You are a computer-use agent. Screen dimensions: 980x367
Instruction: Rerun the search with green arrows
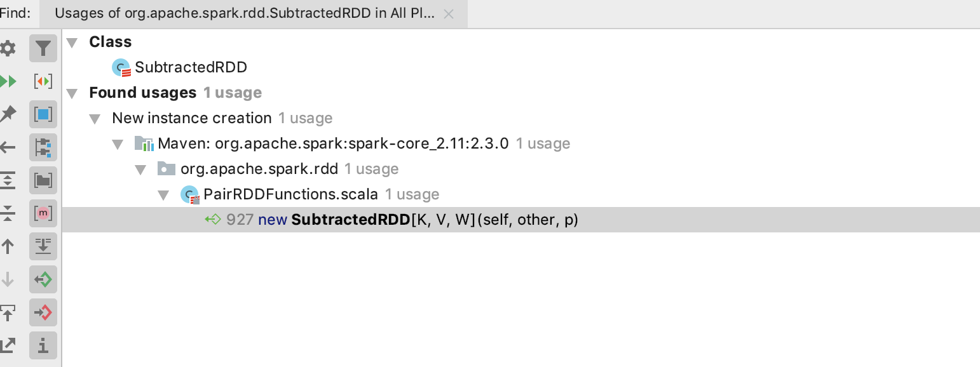(8, 81)
